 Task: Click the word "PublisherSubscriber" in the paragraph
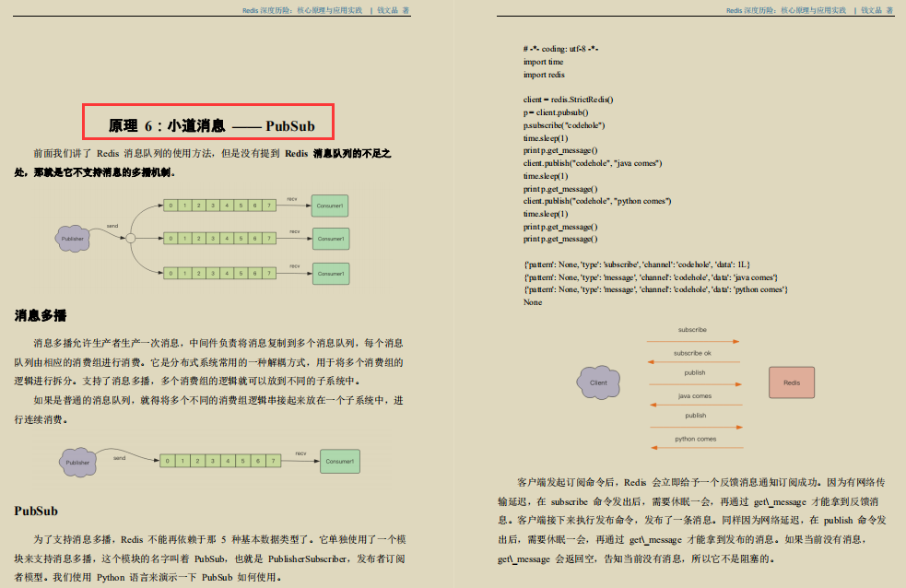(308, 559)
